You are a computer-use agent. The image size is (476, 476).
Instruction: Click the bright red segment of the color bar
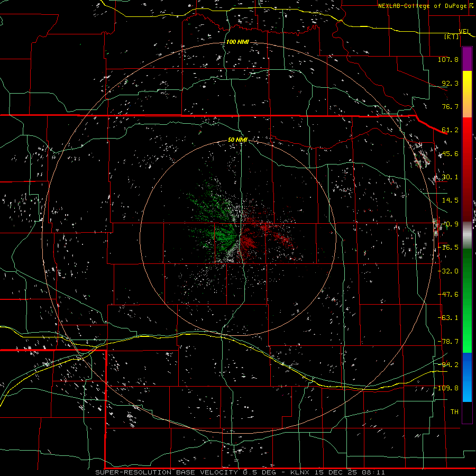[x=467, y=170]
